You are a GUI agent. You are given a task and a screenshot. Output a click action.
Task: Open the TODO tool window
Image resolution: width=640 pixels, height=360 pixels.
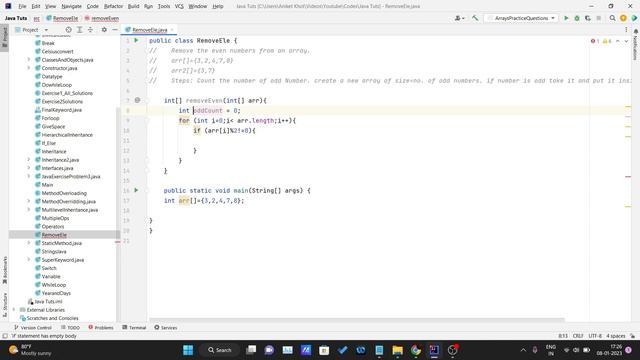point(70,327)
